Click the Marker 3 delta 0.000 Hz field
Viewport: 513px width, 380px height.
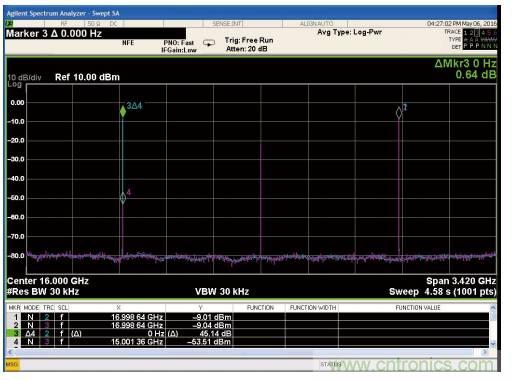95,33
